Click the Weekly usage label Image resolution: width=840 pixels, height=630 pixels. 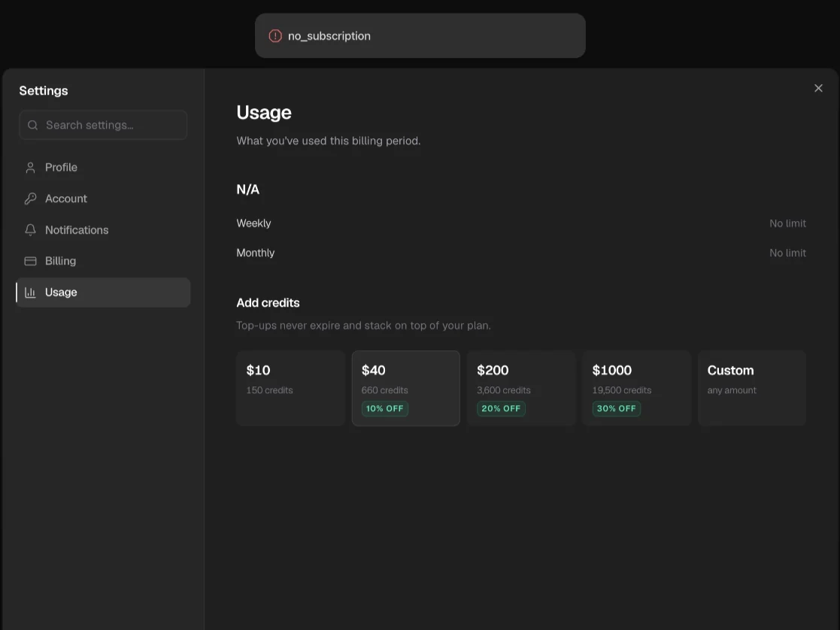[253, 223]
